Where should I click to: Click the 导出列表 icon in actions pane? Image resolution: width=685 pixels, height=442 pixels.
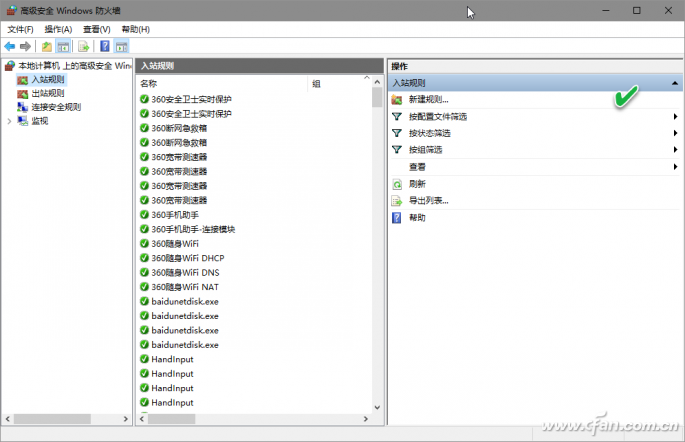click(x=397, y=201)
